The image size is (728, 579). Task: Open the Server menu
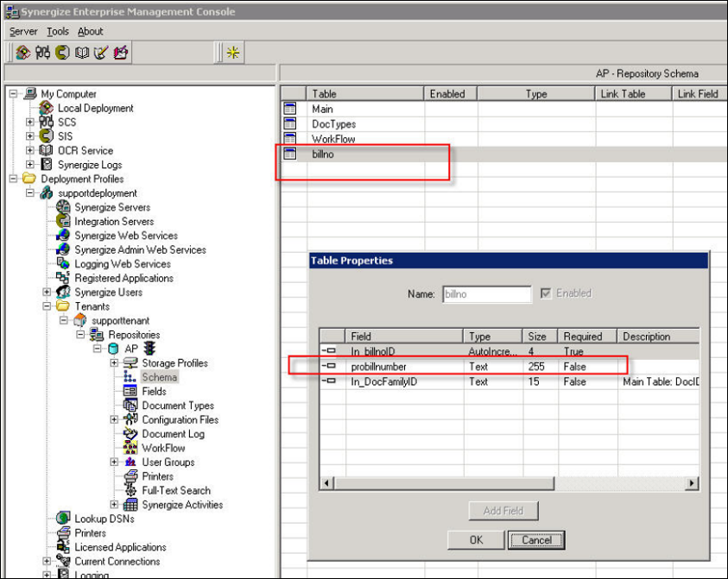[x=23, y=32]
